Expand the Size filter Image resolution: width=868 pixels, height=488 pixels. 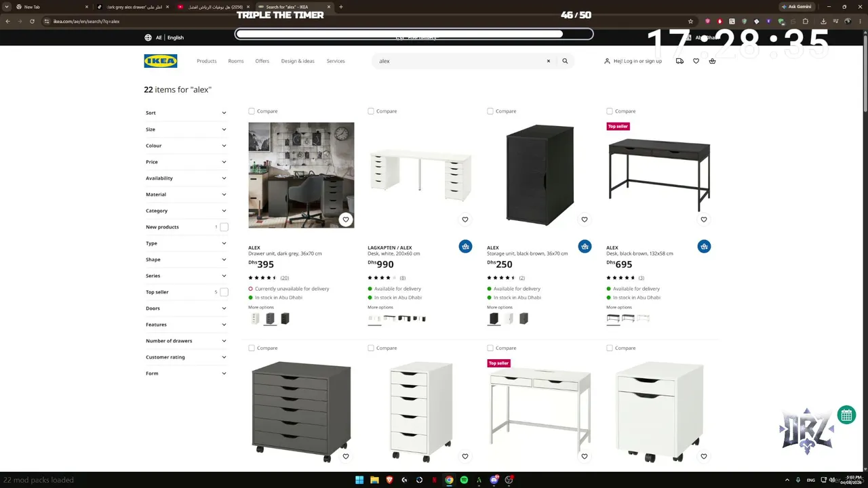186,129
